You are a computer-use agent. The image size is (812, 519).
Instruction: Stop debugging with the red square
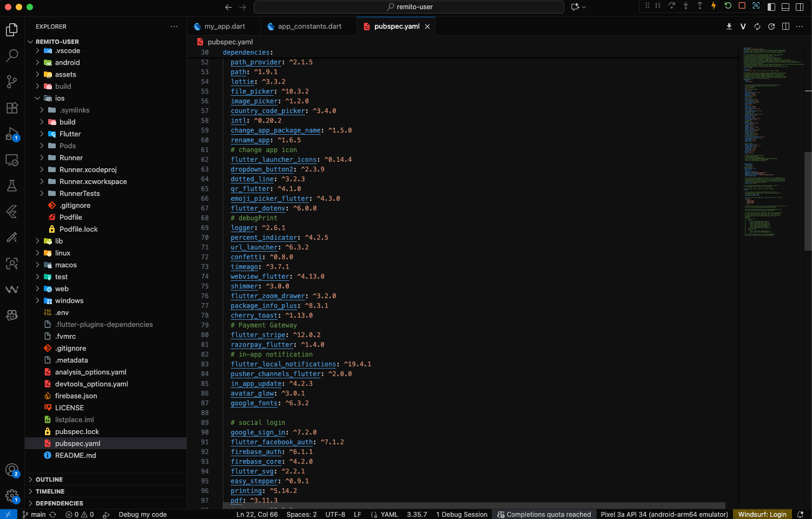pyautogui.click(x=742, y=6)
